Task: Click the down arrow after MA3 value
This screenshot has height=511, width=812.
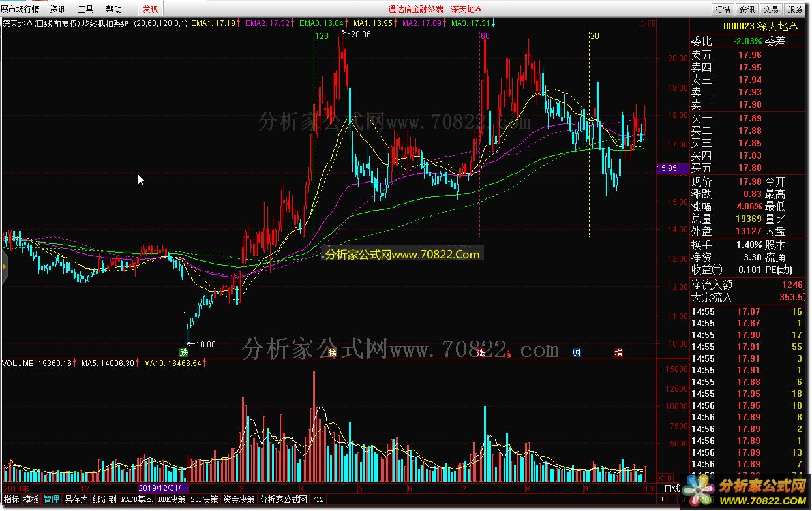Action: click(x=493, y=23)
